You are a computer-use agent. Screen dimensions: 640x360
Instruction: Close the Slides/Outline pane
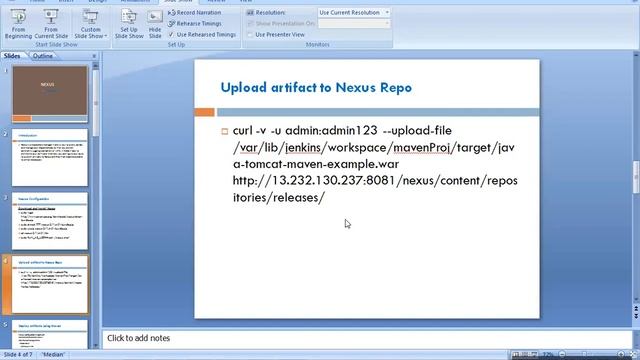[94, 56]
